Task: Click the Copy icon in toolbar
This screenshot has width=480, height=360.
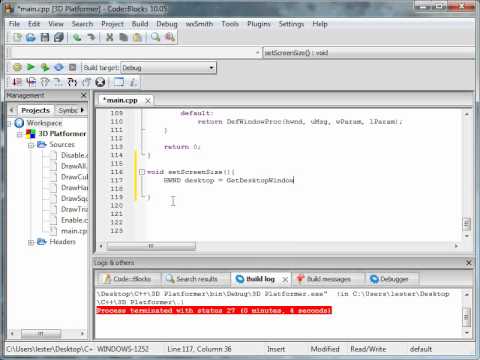Action: (123, 37)
